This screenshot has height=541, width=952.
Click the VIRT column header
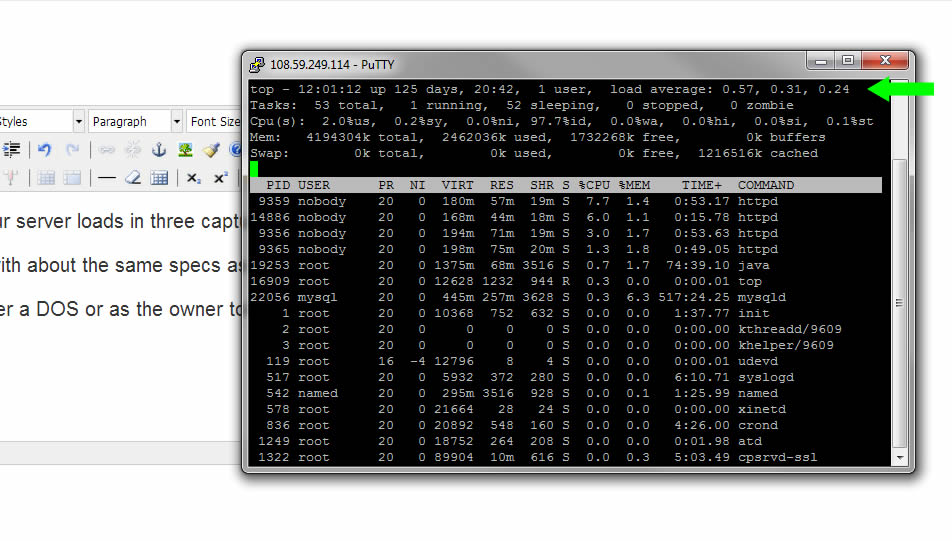pos(457,185)
